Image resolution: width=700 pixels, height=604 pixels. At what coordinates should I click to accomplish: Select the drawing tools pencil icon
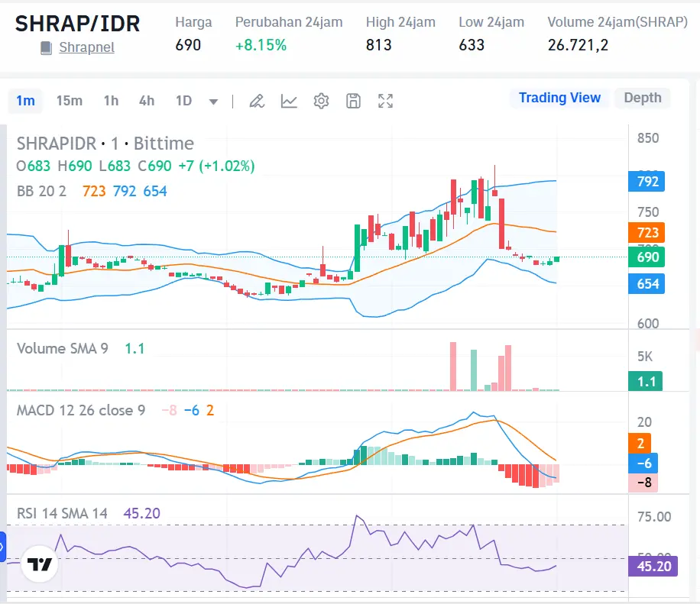click(257, 100)
